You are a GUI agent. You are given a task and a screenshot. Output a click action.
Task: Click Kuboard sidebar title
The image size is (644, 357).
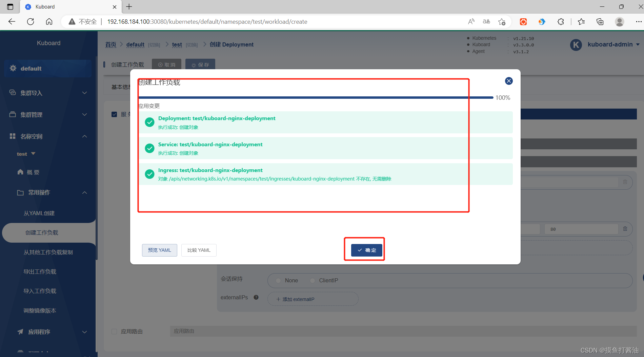point(48,43)
